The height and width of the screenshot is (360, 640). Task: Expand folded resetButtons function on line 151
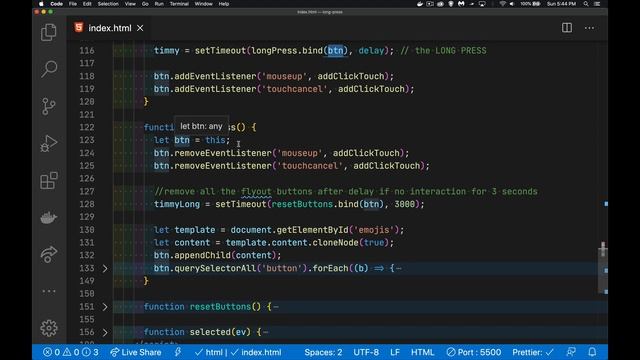coord(105,307)
